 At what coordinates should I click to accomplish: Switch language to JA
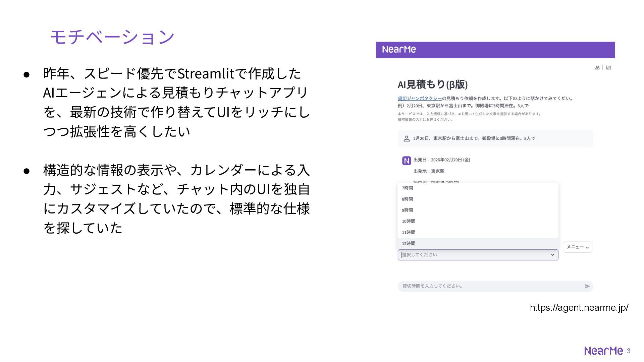tap(597, 67)
